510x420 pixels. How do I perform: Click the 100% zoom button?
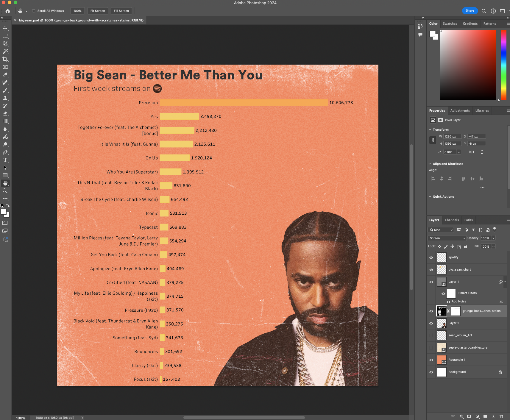point(77,11)
